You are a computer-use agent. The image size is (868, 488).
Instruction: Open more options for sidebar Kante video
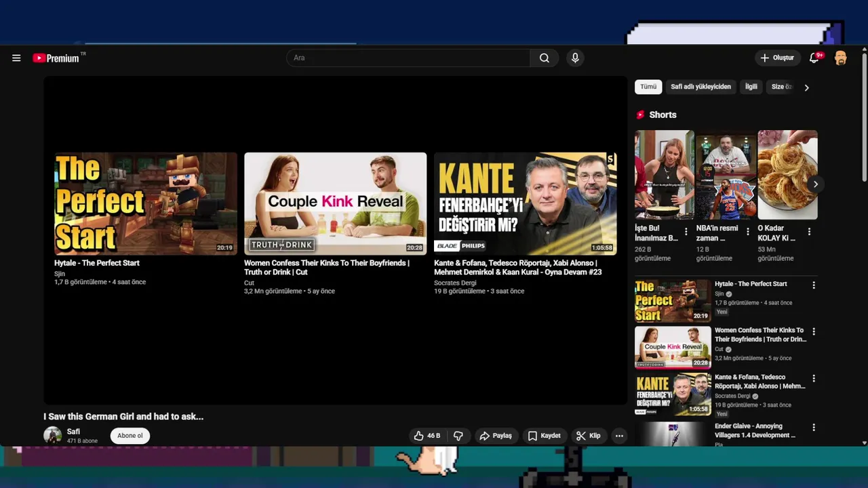pos(814,378)
